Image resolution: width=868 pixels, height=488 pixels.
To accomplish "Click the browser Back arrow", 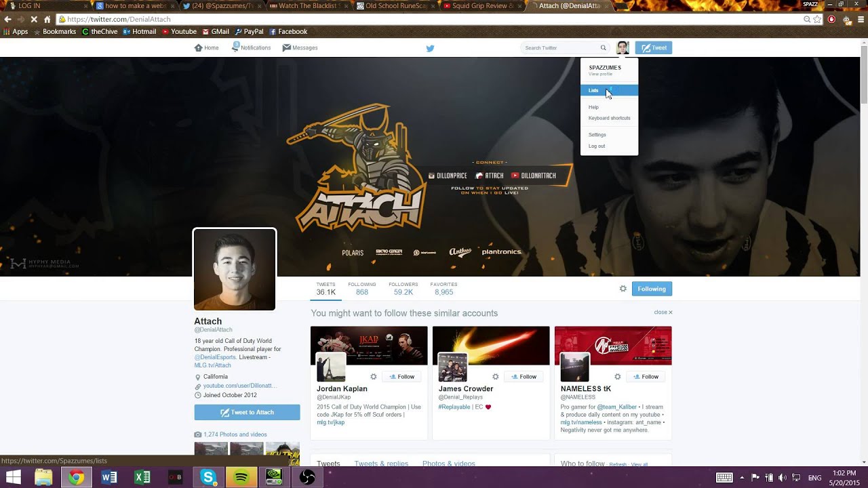I will (8, 20).
